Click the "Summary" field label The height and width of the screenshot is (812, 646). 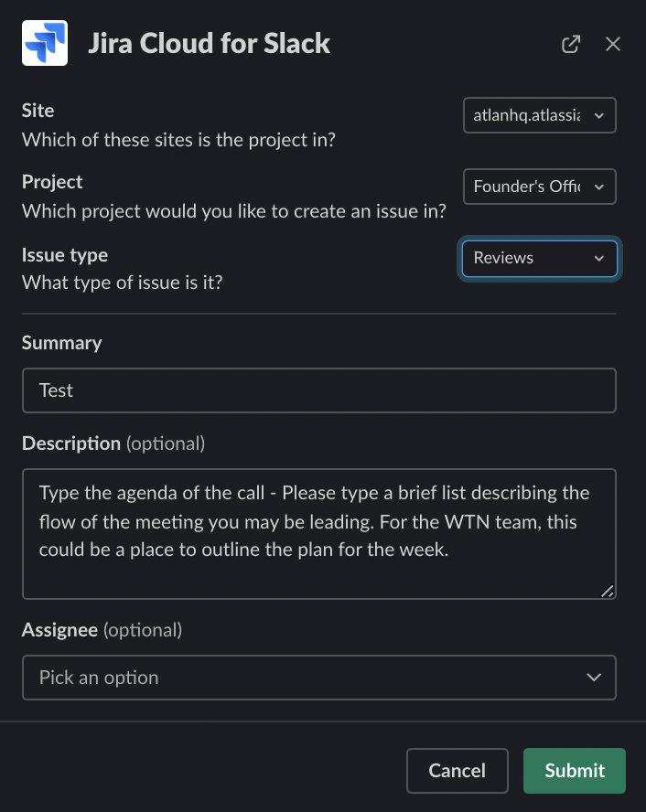click(61, 343)
